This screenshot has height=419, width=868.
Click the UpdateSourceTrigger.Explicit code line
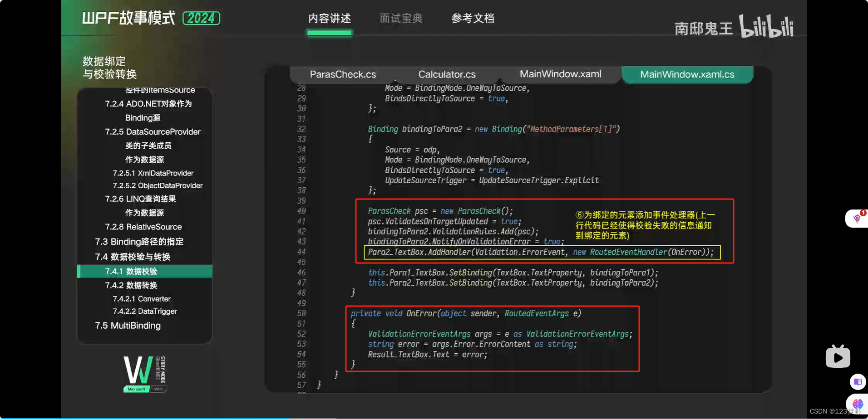(x=492, y=180)
